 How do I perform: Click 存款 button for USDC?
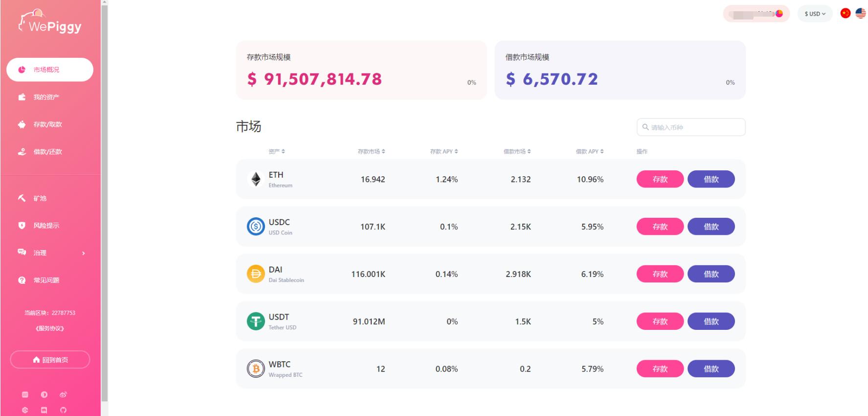coord(660,227)
